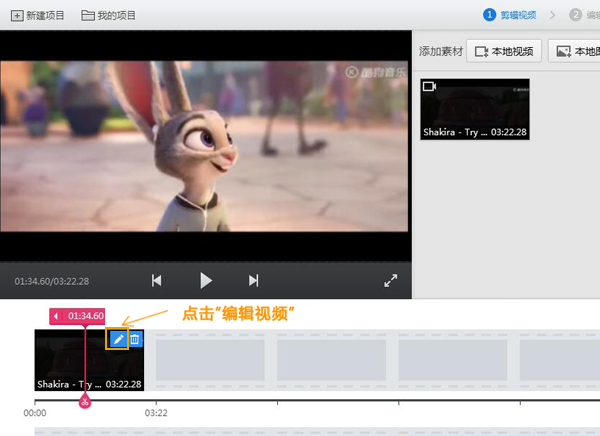Click the 新建项目 new project button

[38, 16]
